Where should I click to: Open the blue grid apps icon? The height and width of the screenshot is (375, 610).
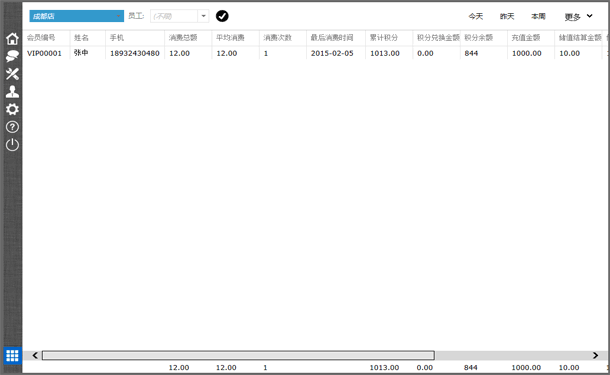point(12,356)
